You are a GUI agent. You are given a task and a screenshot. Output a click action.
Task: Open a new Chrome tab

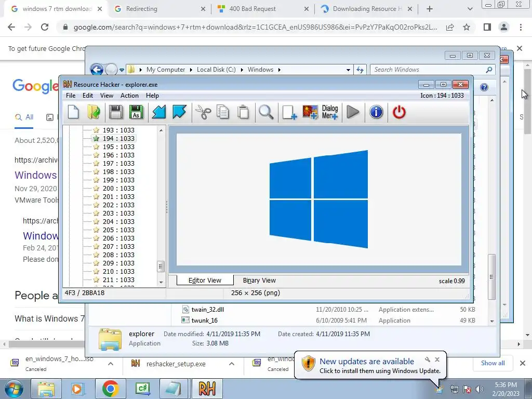(x=430, y=9)
